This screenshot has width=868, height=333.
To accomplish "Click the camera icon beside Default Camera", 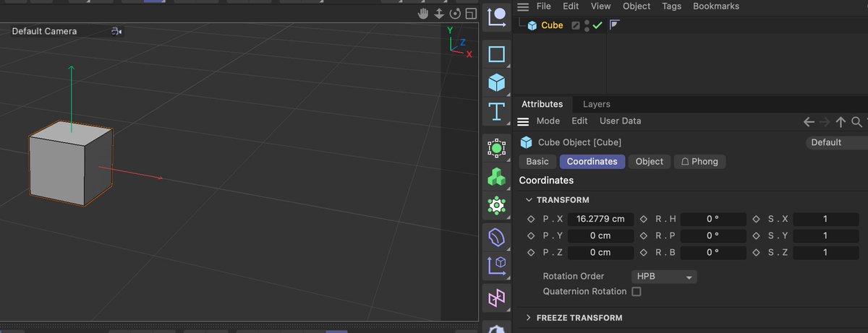I will (x=117, y=31).
